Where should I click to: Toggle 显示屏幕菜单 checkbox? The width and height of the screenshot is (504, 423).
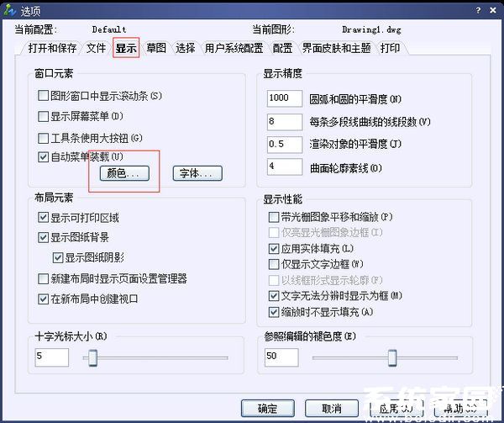tap(44, 116)
